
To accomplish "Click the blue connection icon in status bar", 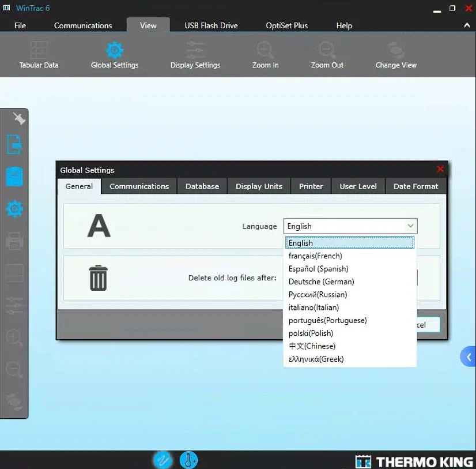I will [x=163, y=460].
